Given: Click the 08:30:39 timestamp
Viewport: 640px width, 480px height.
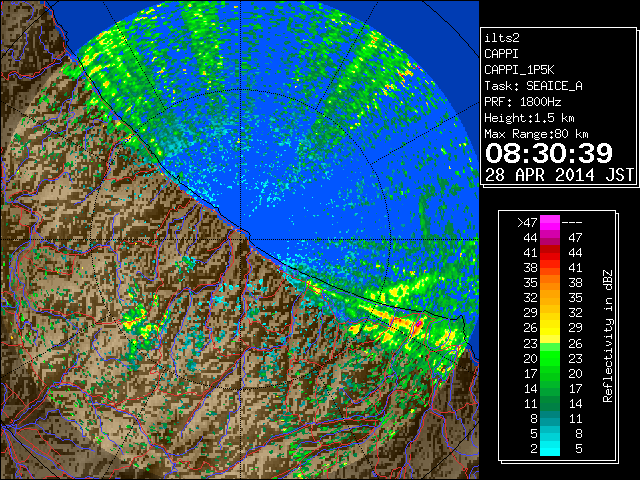Looking at the screenshot, I should [x=549, y=153].
